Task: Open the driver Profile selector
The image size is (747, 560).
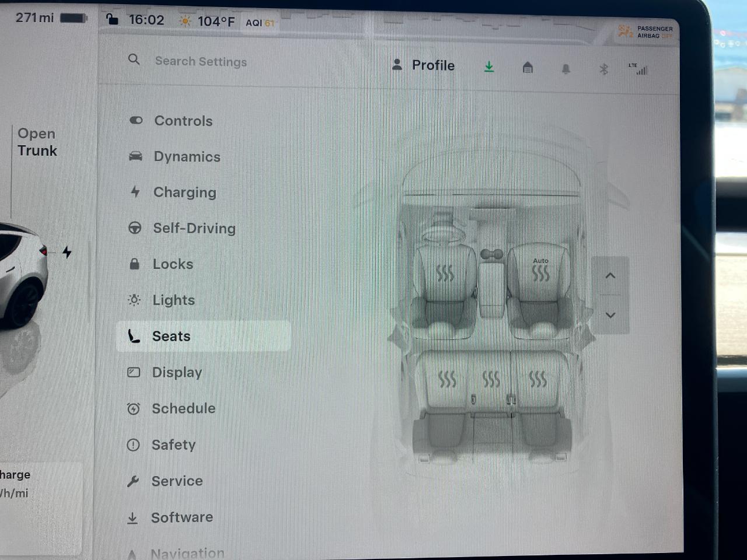Action: click(424, 65)
